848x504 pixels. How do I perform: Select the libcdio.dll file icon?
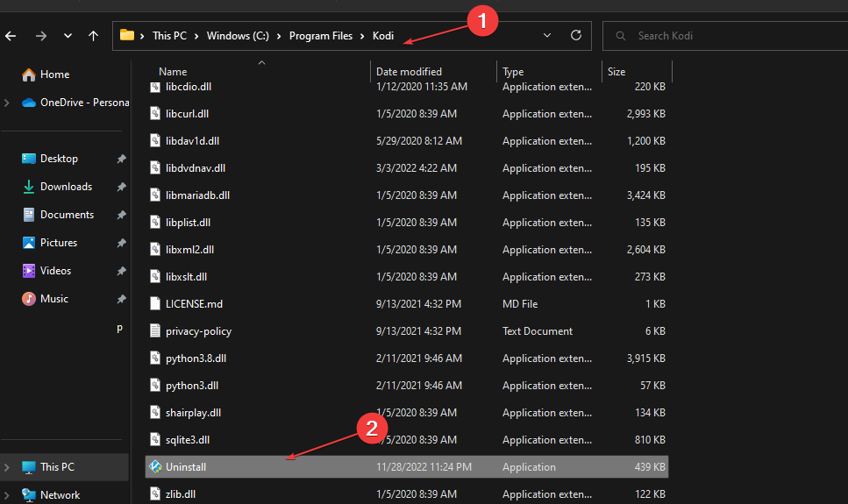point(155,87)
